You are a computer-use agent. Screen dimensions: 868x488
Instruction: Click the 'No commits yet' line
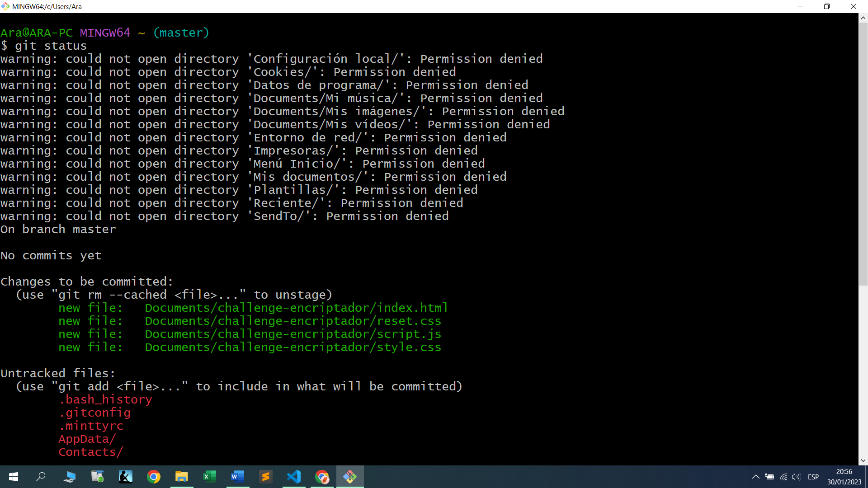(51, 255)
